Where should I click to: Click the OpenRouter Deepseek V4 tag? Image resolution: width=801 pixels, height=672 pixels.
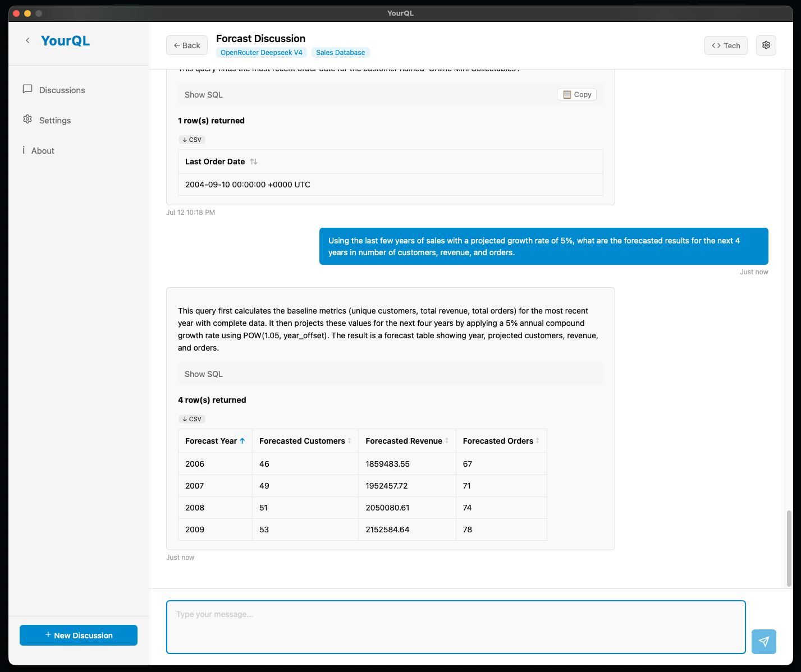click(262, 53)
